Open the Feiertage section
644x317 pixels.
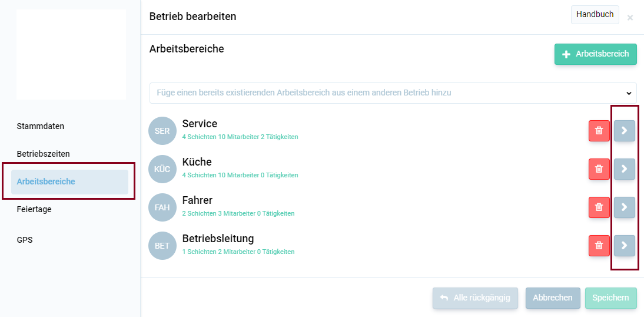34,209
